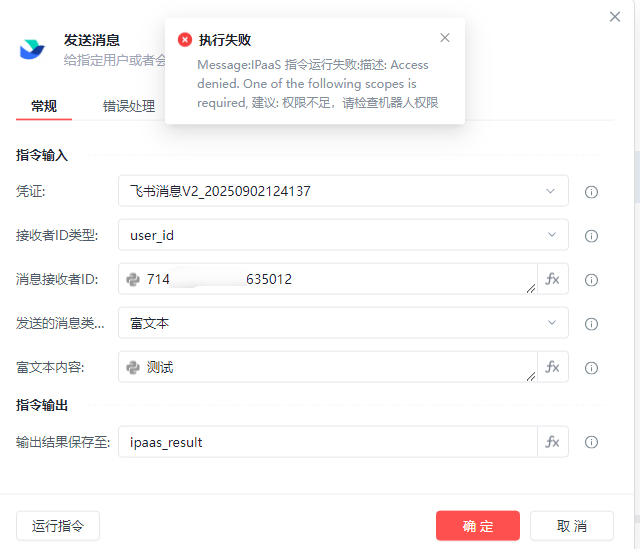The height and width of the screenshot is (549, 640).
Task: Click the 接收者ID类型: field label
Action: (x=57, y=236)
